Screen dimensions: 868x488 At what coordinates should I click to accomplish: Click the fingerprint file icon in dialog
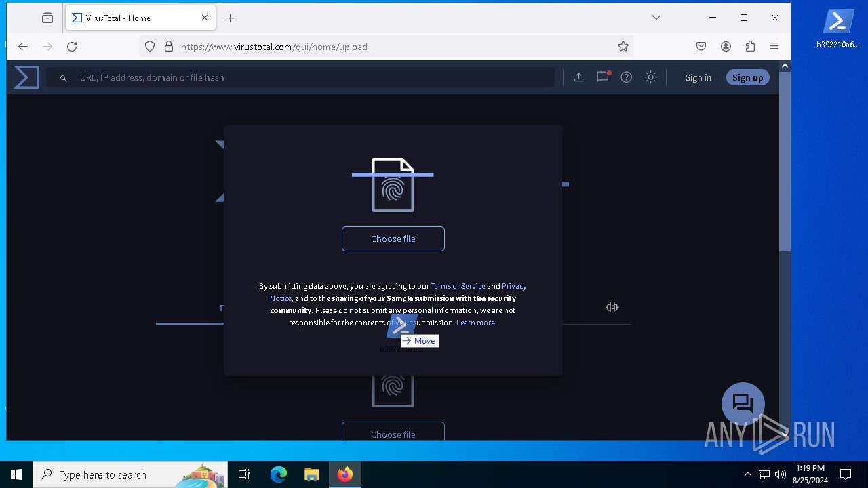click(393, 185)
